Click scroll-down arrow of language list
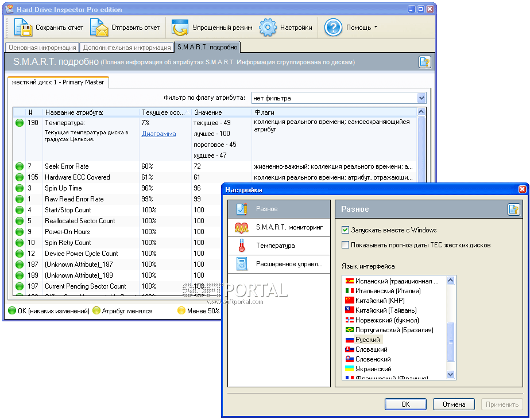The image size is (530, 420). [x=451, y=374]
